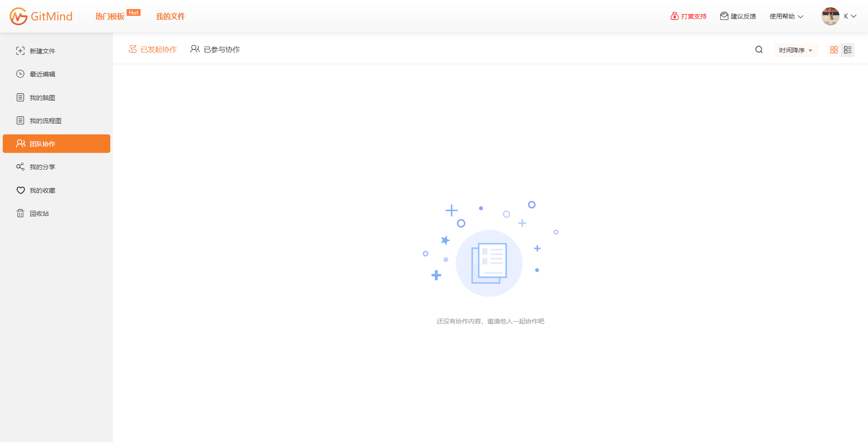Create a new file via 新建文件
868x442 pixels.
coord(42,51)
